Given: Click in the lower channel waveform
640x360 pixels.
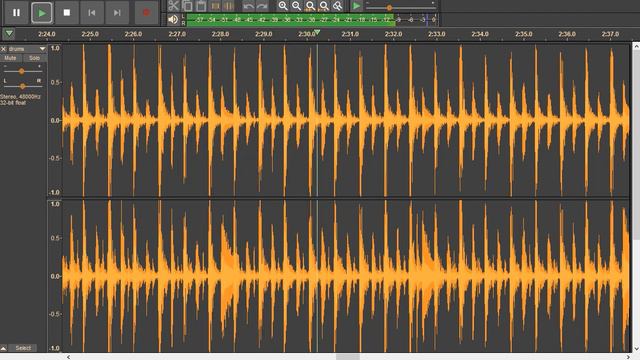Looking at the screenshot, I should click(345, 276).
